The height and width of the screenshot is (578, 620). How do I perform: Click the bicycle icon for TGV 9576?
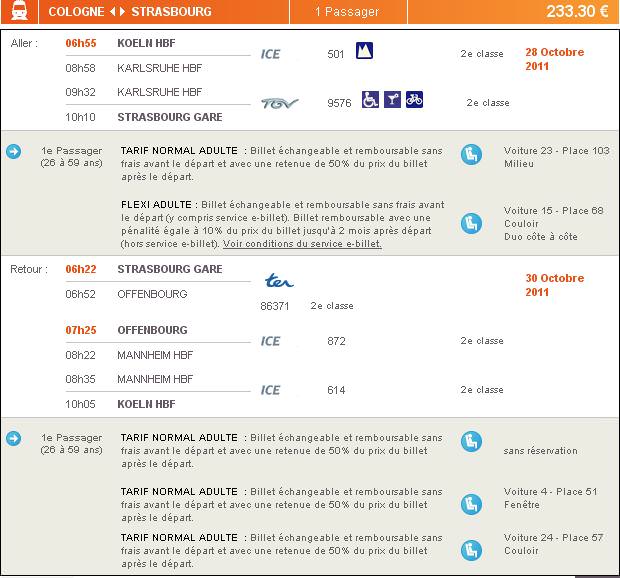coord(414,100)
